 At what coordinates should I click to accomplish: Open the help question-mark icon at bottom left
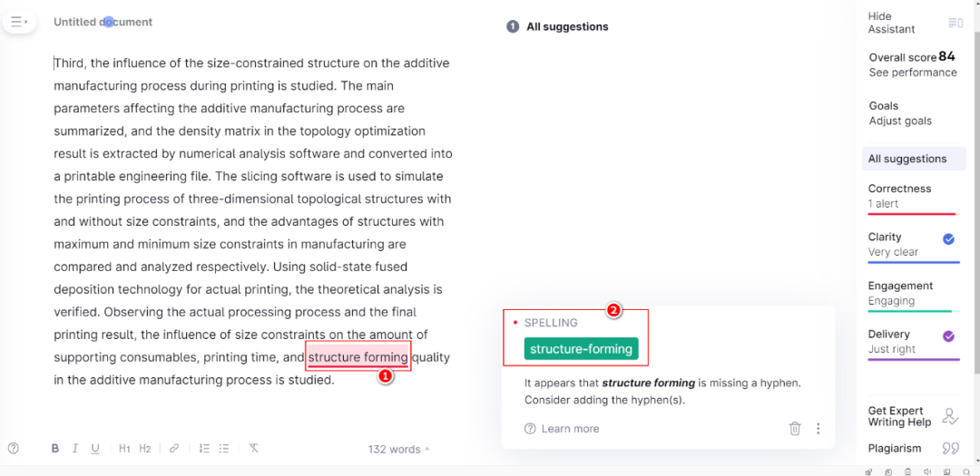pos(14,449)
